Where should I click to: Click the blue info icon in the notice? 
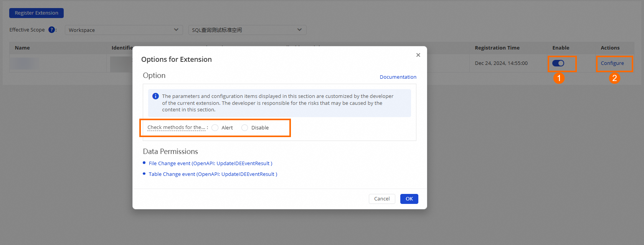[x=155, y=96]
